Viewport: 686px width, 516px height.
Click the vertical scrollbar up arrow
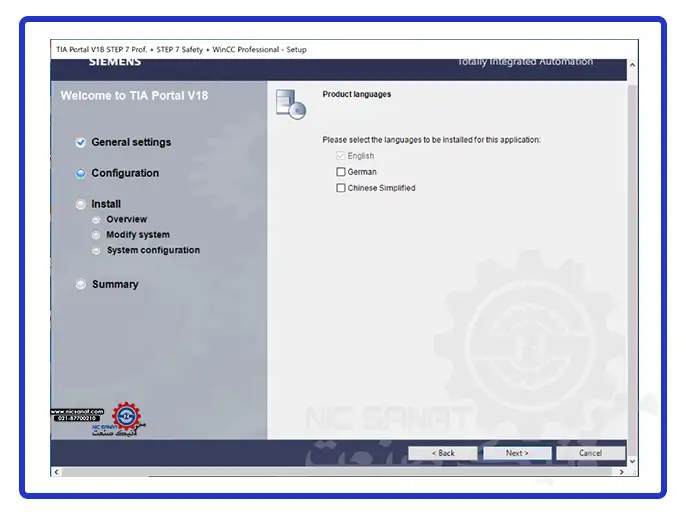click(x=632, y=64)
